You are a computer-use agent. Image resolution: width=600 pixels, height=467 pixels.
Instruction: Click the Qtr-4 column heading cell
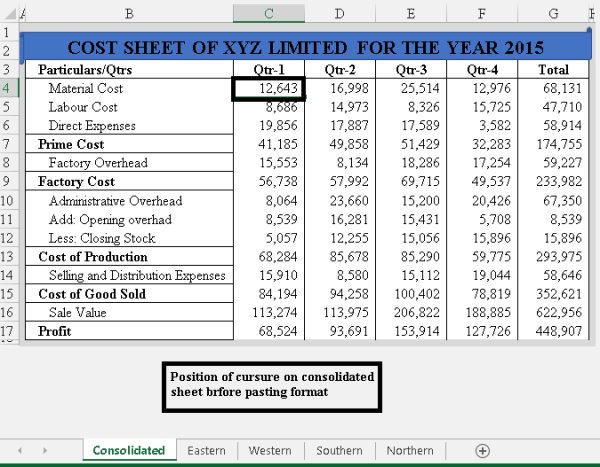coord(483,70)
